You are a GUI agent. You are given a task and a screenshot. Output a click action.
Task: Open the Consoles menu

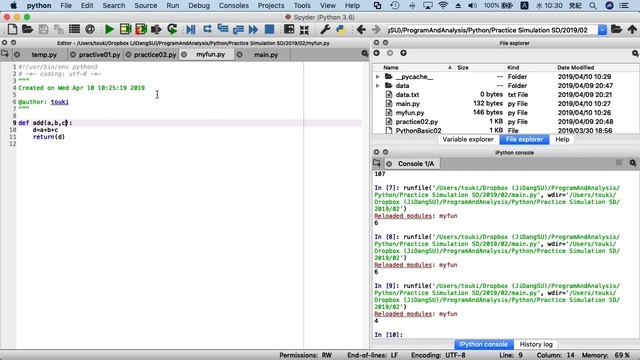pyautogui.click(x=233, y=6)
